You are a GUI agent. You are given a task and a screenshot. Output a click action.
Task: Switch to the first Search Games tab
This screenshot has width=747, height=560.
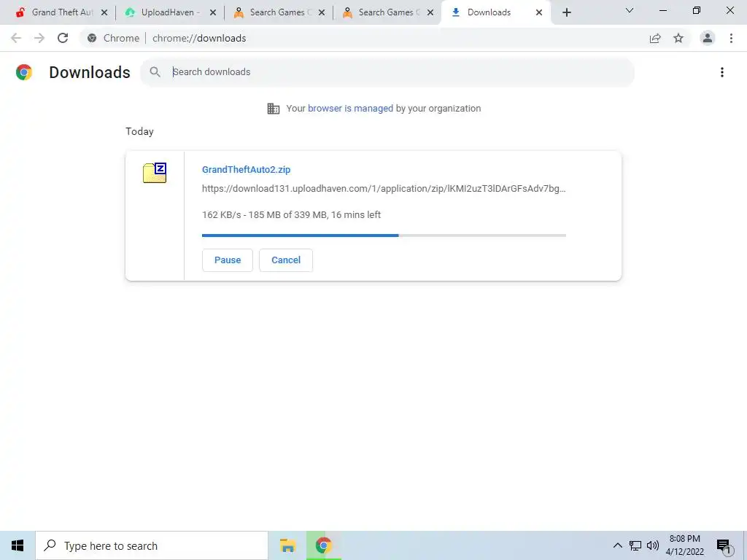click(277, 12)
